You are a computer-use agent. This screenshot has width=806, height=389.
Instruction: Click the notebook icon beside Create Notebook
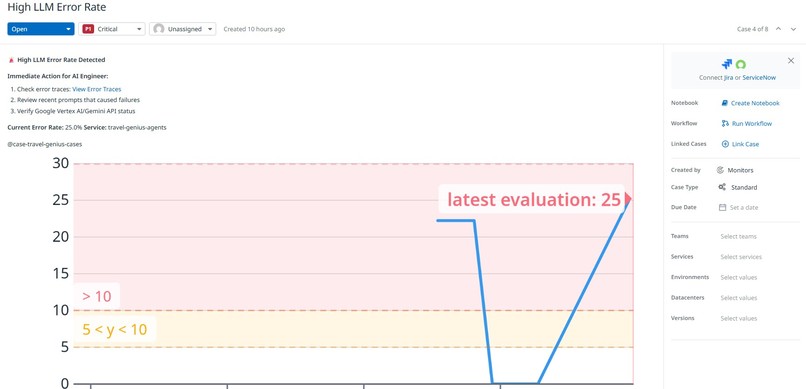coord(725,103)
